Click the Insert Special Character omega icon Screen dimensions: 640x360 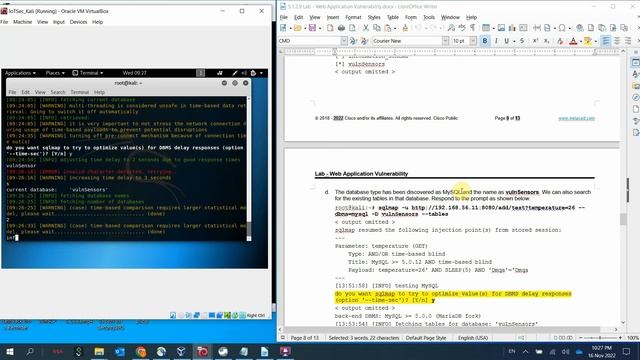562,28
